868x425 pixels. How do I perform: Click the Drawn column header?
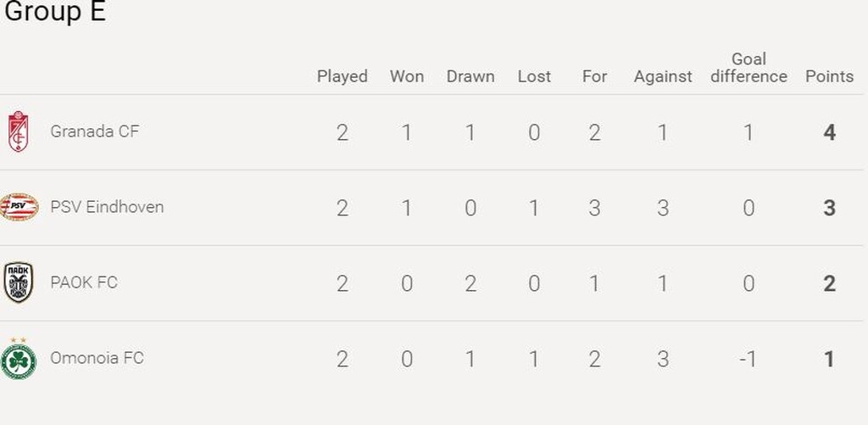(470, 76)
